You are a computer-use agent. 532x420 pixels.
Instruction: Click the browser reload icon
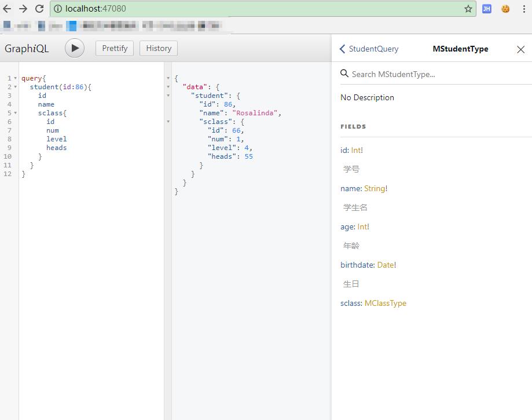tap(38, 9)
